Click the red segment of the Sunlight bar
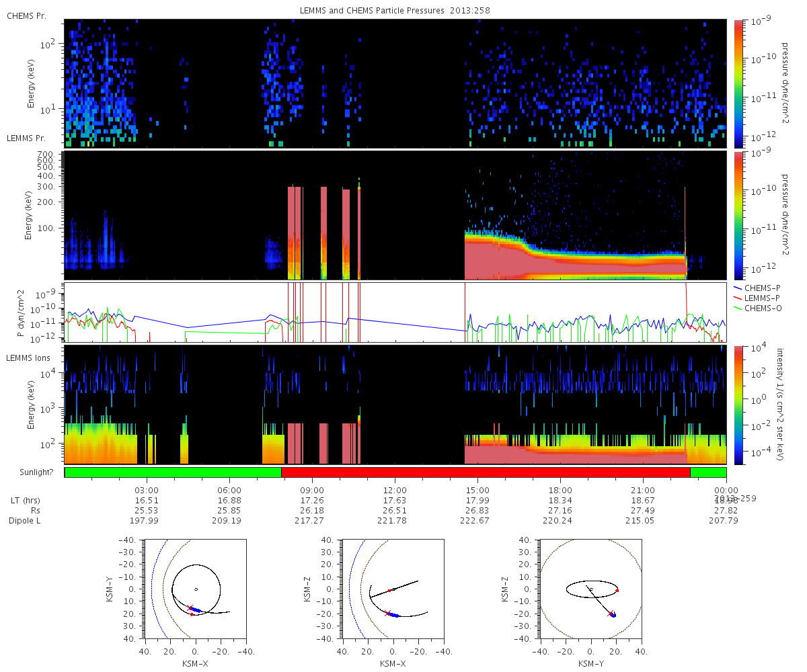 486,472
